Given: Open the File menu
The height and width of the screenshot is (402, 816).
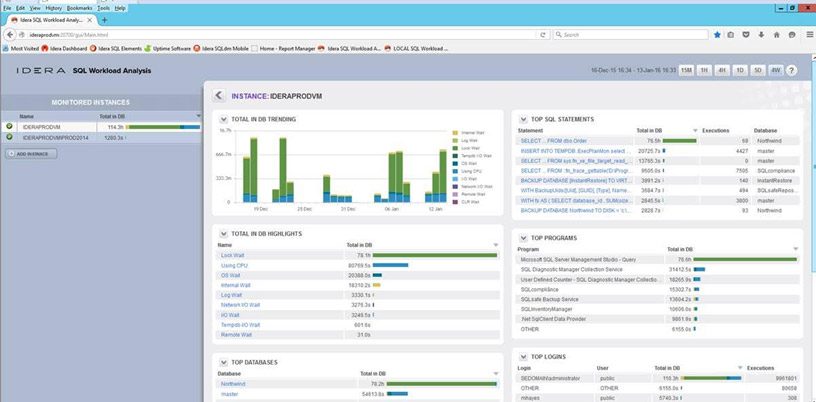Looking at the screenshot, I should click(7, 8).
